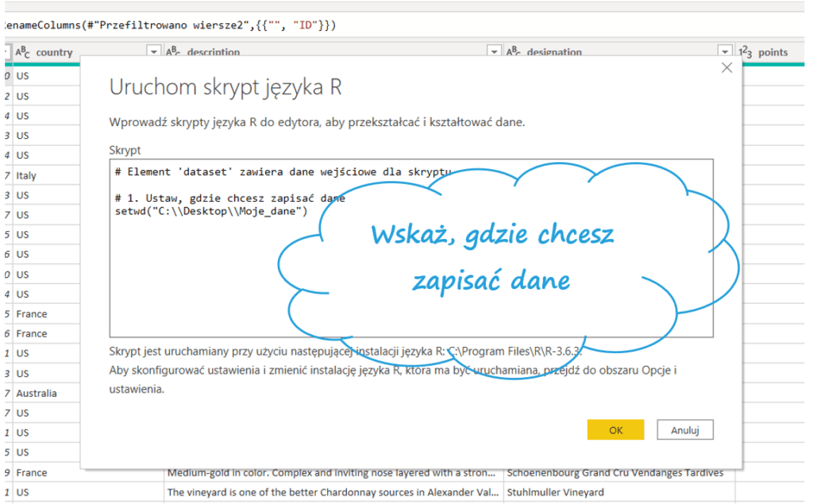
Task: Click the text type icon of country column
Action: [22, 52]
